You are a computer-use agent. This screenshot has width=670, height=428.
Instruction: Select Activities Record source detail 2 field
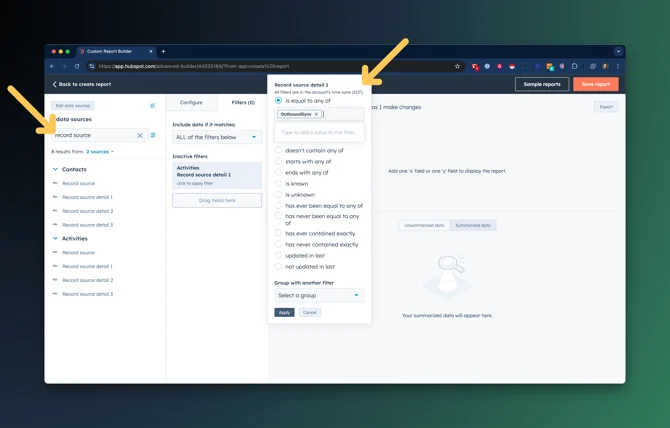(x=88, y=280)
